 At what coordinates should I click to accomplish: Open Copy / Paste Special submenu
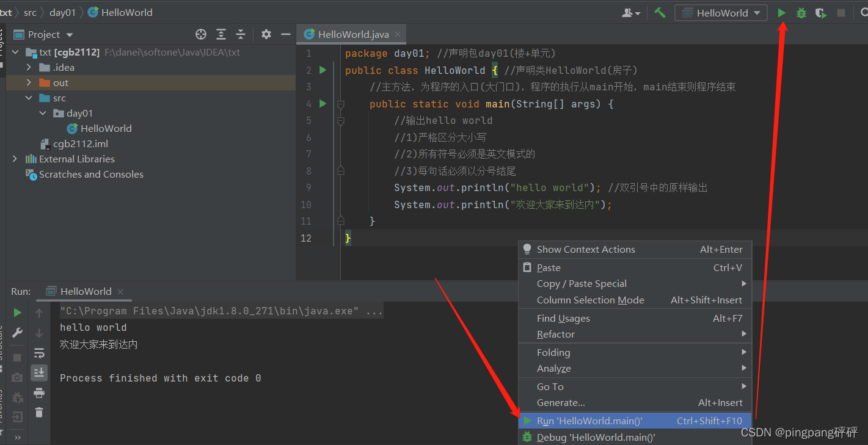click(x=635, y=283)
